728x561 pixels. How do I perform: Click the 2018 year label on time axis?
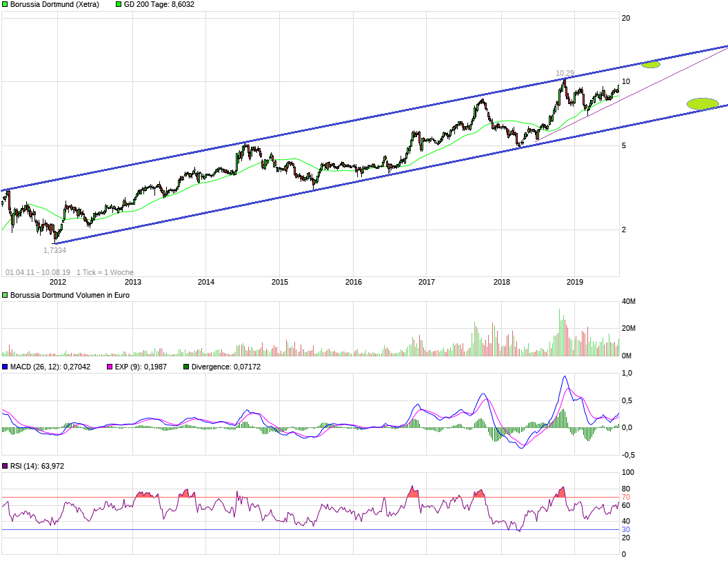click(x=501, y=282)
